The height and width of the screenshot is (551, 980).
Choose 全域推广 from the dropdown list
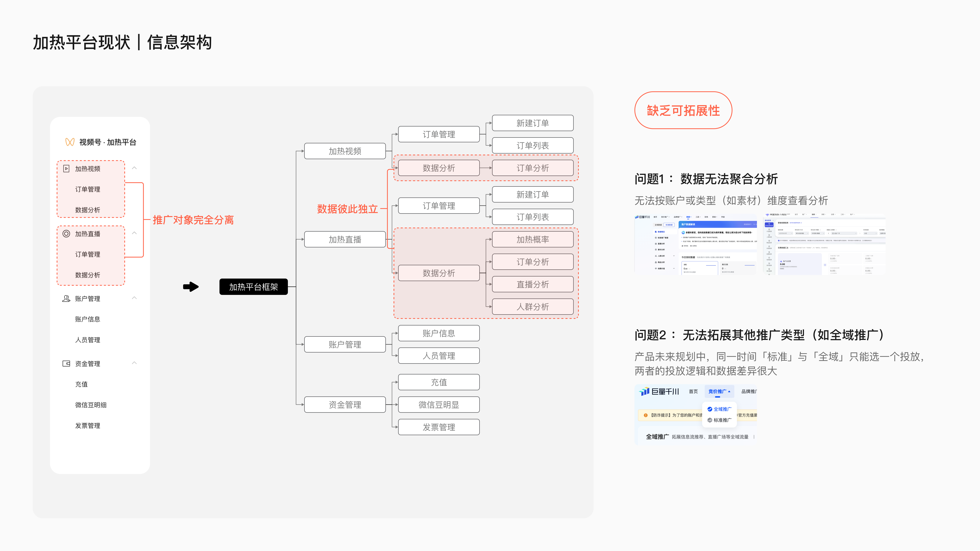pos(719,409)
